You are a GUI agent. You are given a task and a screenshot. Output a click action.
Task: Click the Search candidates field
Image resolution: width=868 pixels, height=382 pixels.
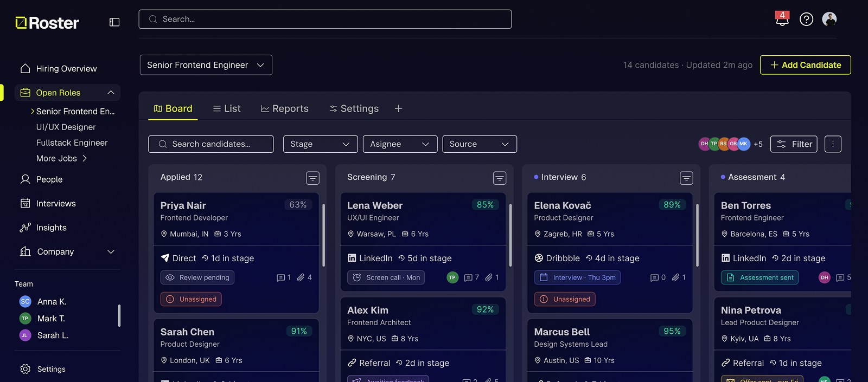tap(211, 144)
